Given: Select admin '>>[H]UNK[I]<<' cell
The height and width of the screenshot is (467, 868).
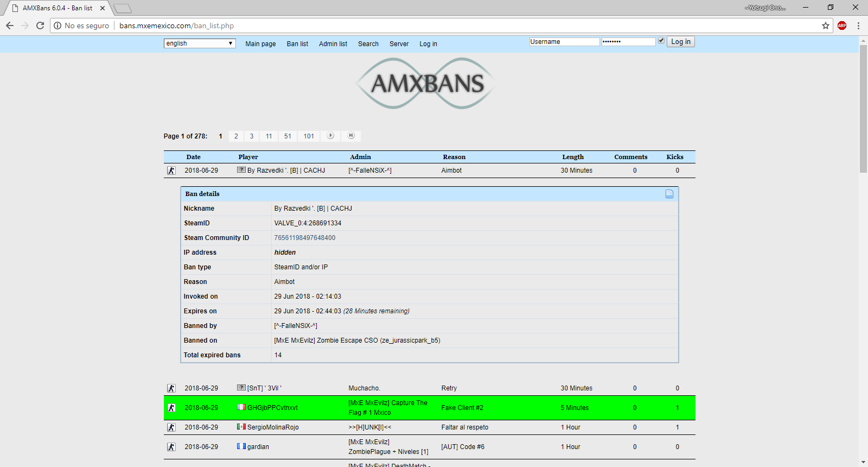Looking at the screenshot, I should pyautogui.click(x=370, y=427).
